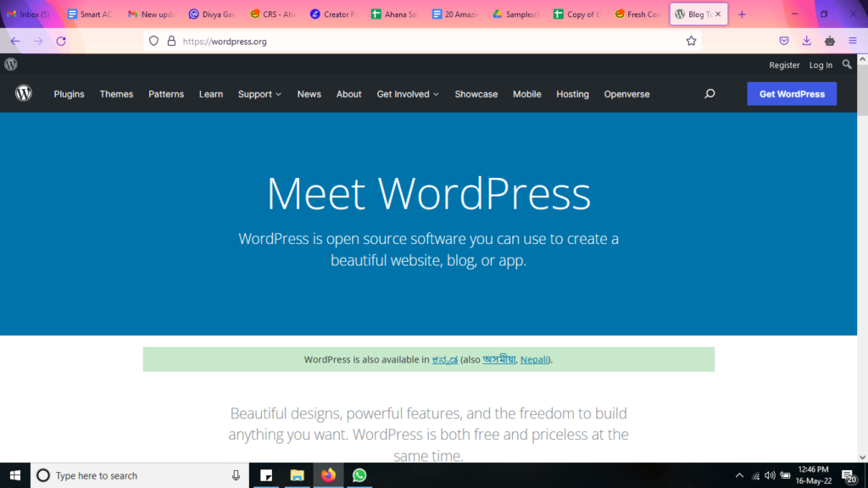Switch to the Smart AC document tab
Image resolution: width=868 pixels, height=488 pixels.
[90, 14]
